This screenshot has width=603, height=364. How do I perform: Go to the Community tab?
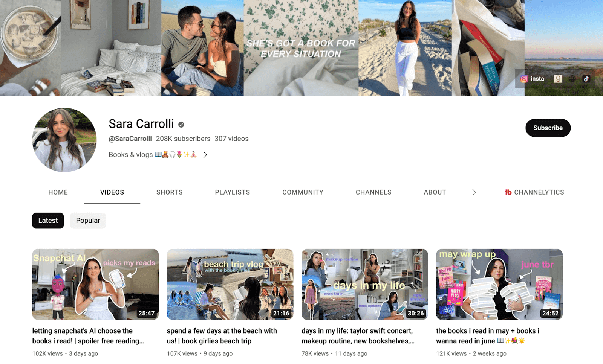tap(303, 192)
